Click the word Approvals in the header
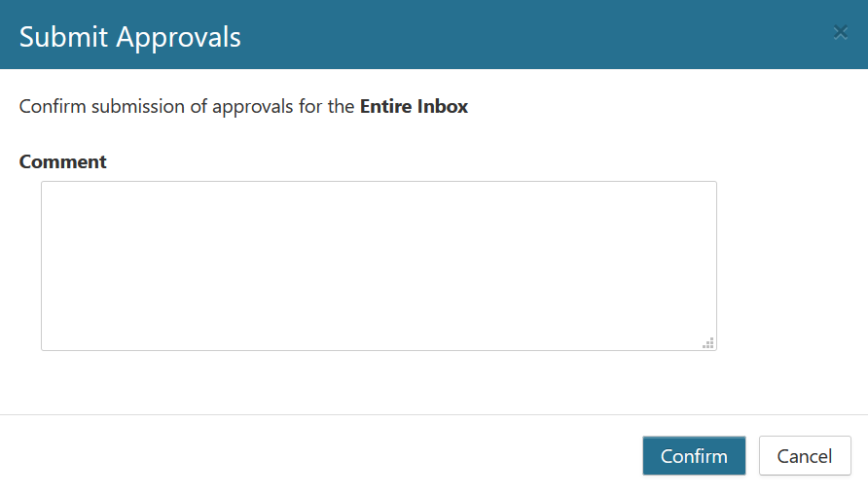The width and height of the screenshot is (868, 494). click(179, 37)
